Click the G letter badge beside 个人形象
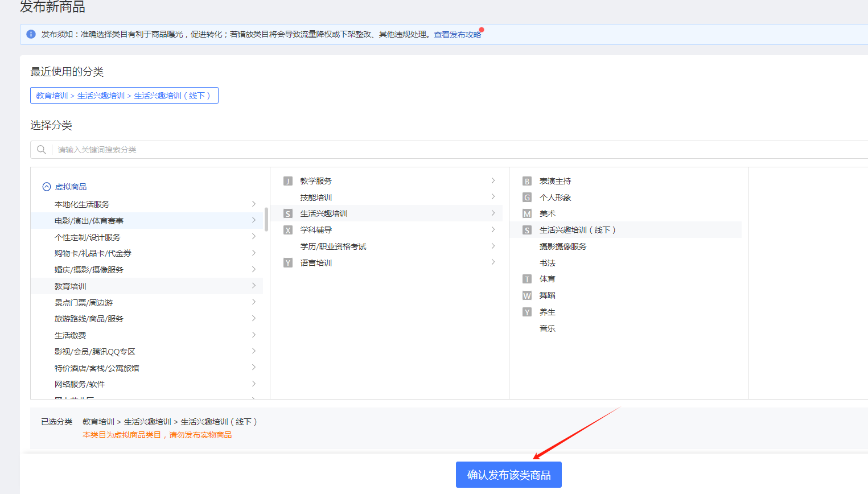This screenshot has height=494, width=868. coord(527,197)
